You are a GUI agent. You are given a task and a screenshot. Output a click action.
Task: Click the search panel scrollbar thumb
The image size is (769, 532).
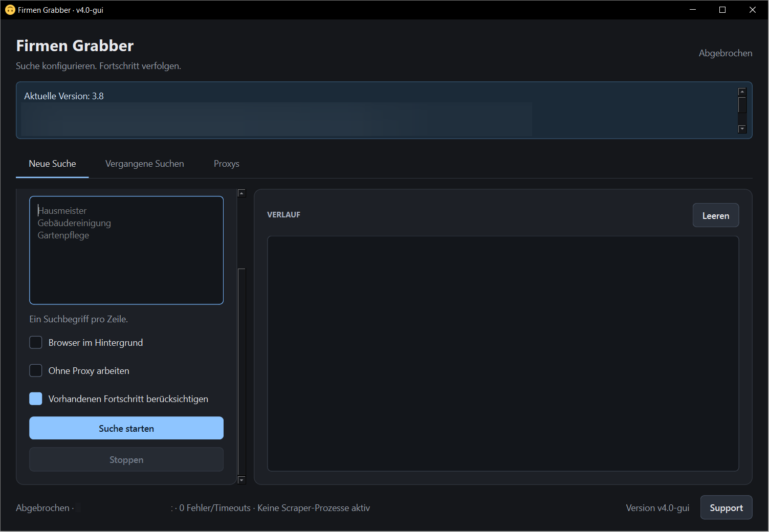(x=242, y=372)
